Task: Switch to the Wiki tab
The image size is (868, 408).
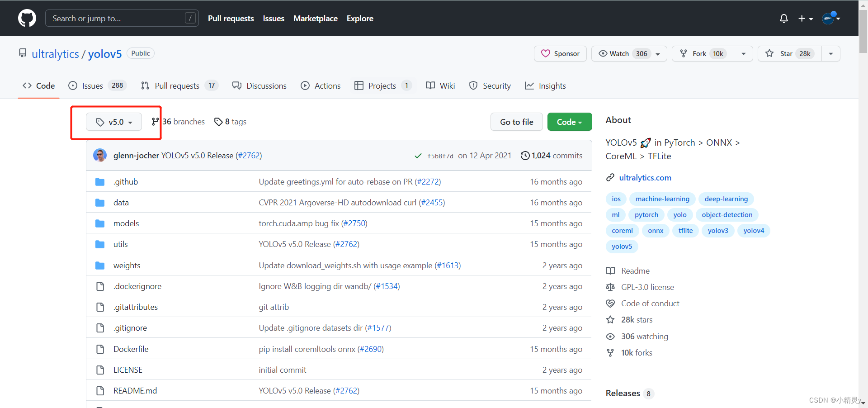Action: pyautogui.click(x=440, y=85)
